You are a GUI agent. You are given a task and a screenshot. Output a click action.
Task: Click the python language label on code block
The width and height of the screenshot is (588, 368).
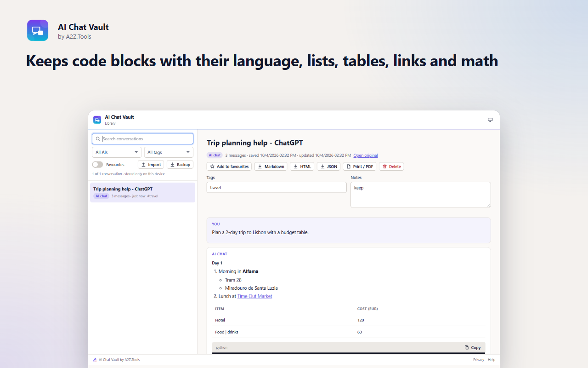(222, 347)
